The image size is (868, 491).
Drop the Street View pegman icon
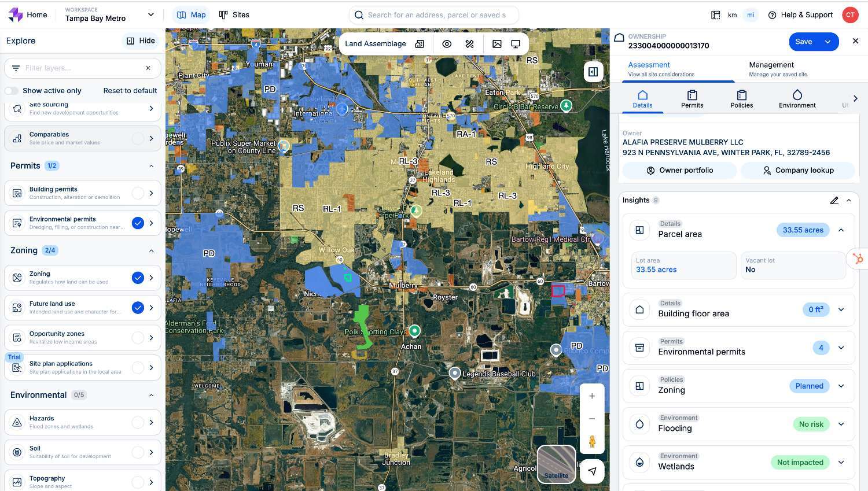(592, 442)
